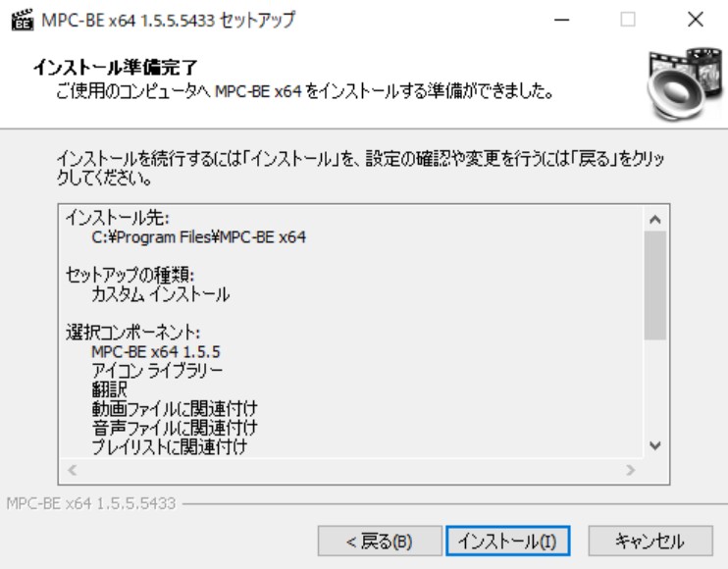The width and height of the screenshot is (728, 569).
Task: Click the 音声ファイルに関連付け entry
Action: tap(175, 428)
